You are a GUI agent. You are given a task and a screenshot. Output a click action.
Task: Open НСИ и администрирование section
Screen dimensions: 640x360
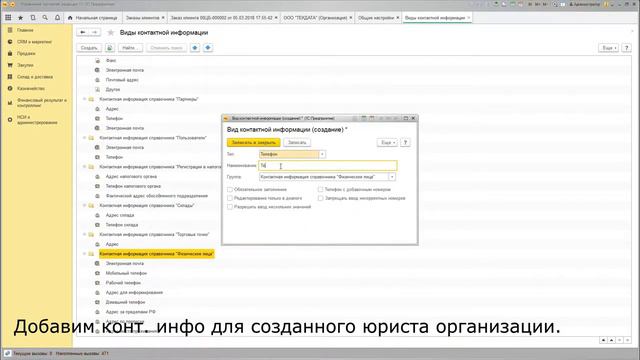pyautogui.click(x=37, y=120)
